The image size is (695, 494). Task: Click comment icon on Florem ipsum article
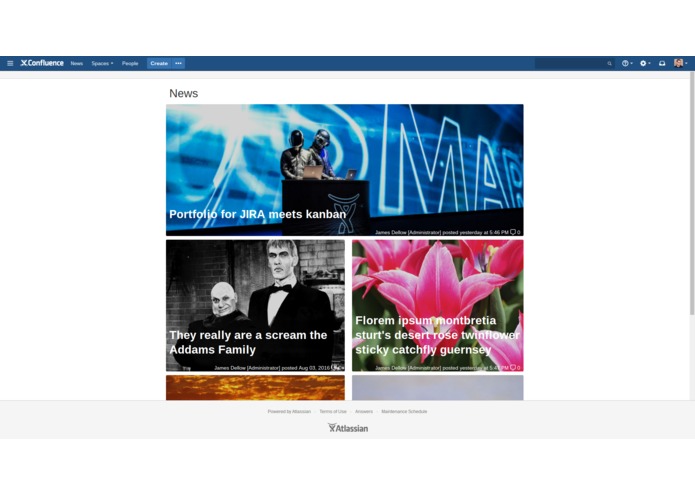[x=513, y=368]
